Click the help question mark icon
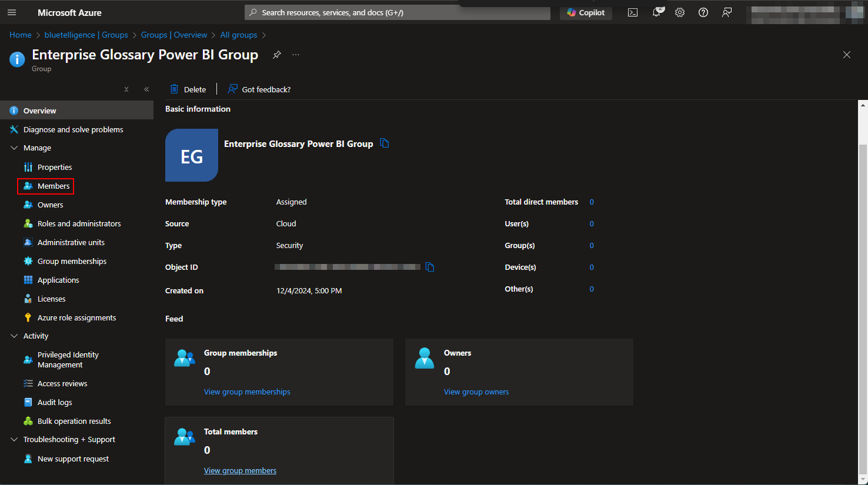The height and width of the screenshot is (485, 868). pos(703,12)
